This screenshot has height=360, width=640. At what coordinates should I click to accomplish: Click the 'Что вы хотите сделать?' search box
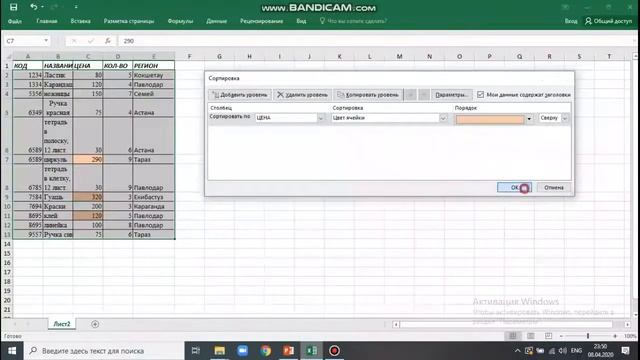click(353, 21)
